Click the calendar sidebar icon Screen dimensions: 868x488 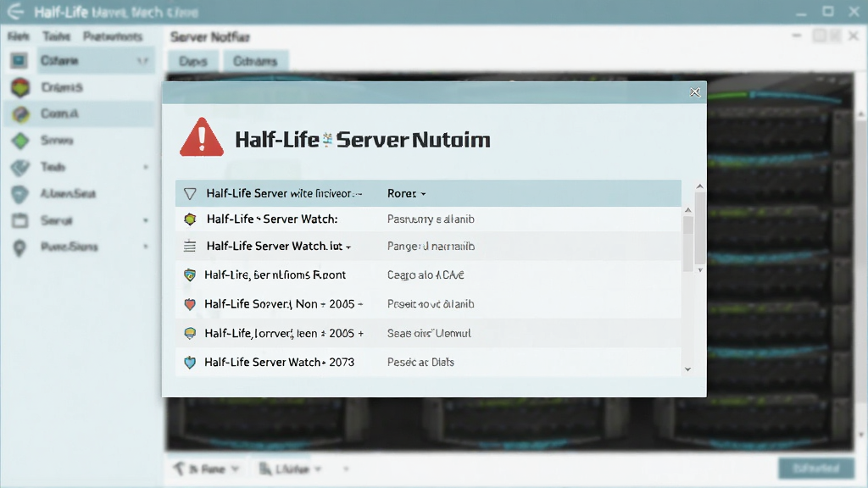pos(20,220)
